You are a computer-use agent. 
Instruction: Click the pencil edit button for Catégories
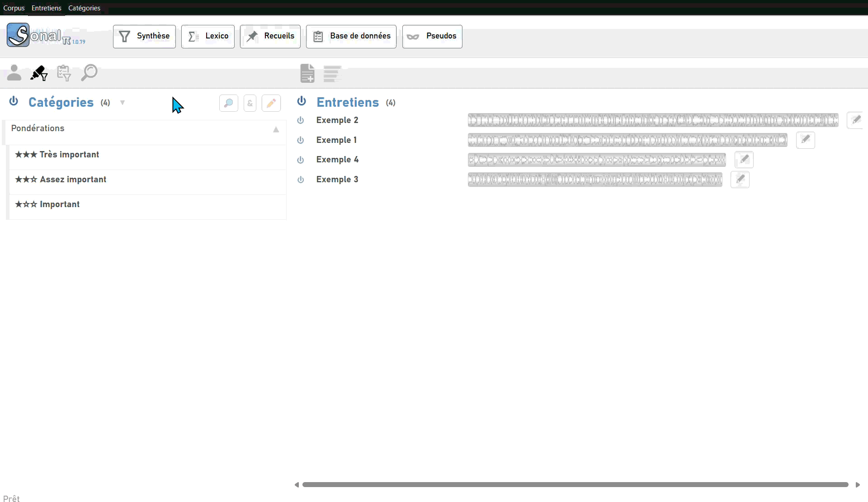click(x=271, y=103)
